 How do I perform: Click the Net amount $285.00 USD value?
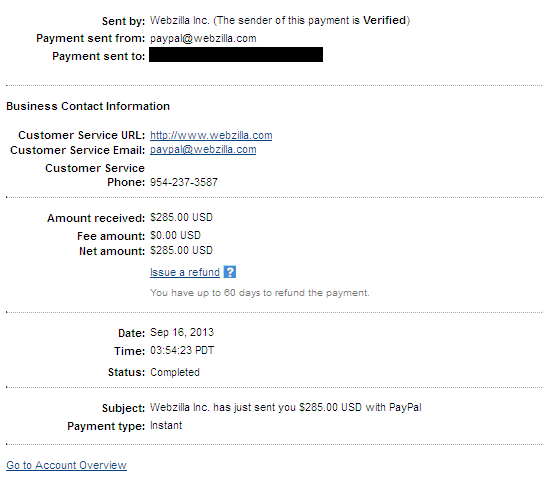click(x=181, y=250)
